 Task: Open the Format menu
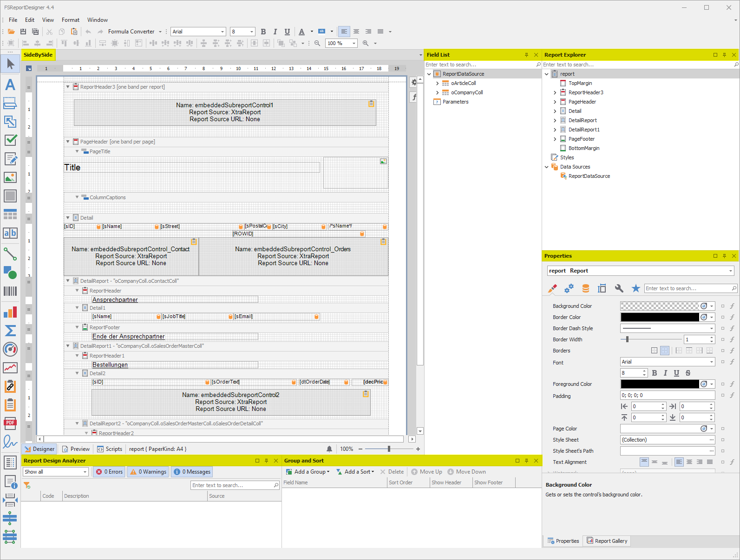click(71, 20)
